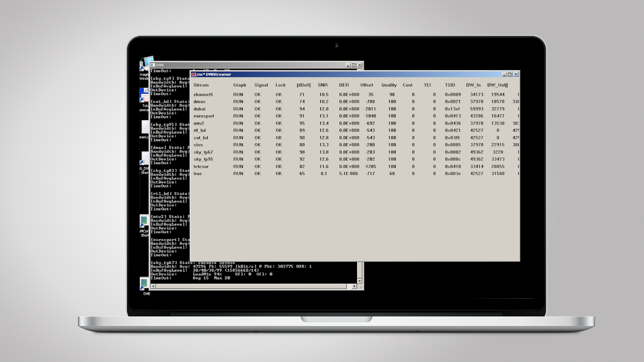The width and height of the screenshot is (644, 362).
Task: Select the sky_tp67 stream row
Action: (x=203, y=152)
